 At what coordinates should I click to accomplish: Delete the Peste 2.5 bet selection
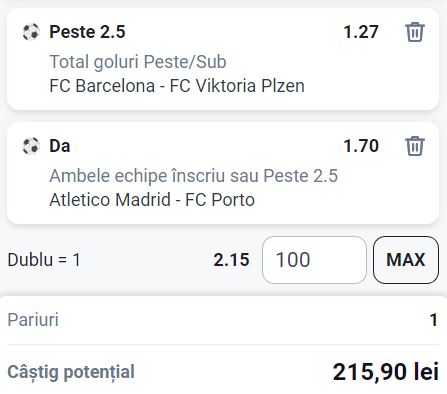[x=415, y=32]
